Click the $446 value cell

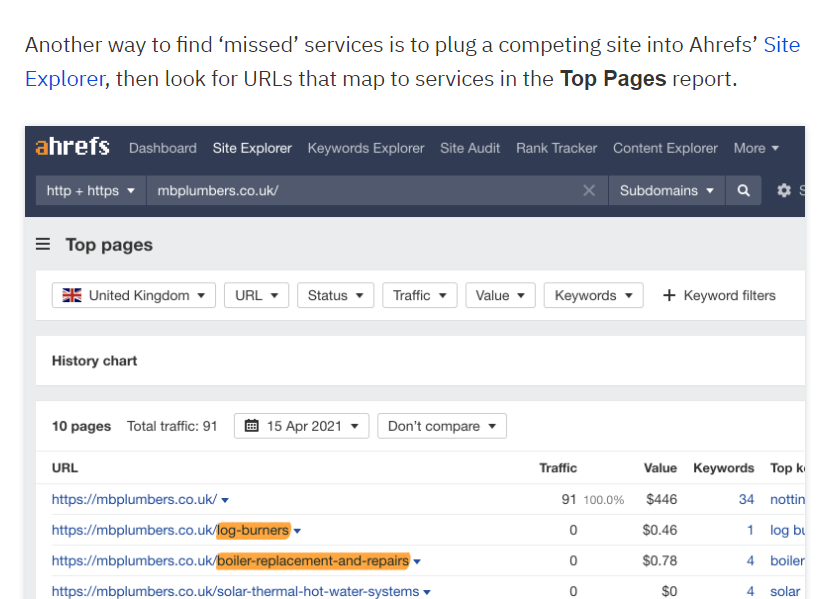[661, 499]
